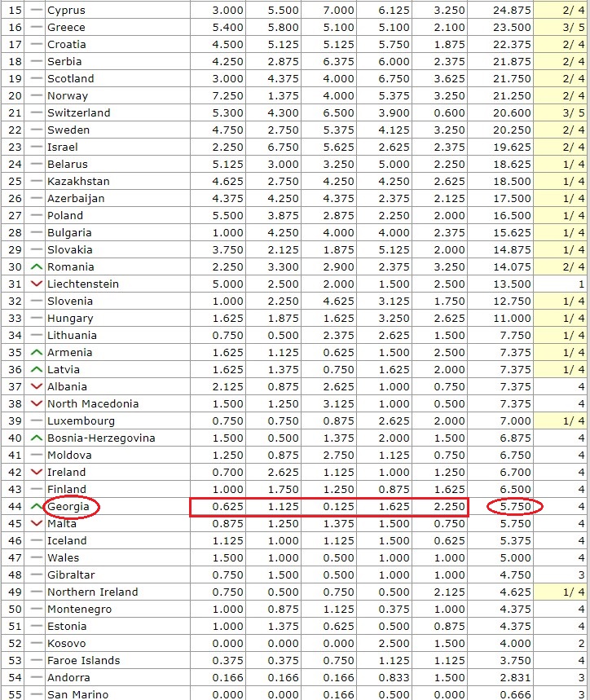Click the green up arrow beside Georgia
The height and width of the screenshot is (700, 590).
coord(37,506)
